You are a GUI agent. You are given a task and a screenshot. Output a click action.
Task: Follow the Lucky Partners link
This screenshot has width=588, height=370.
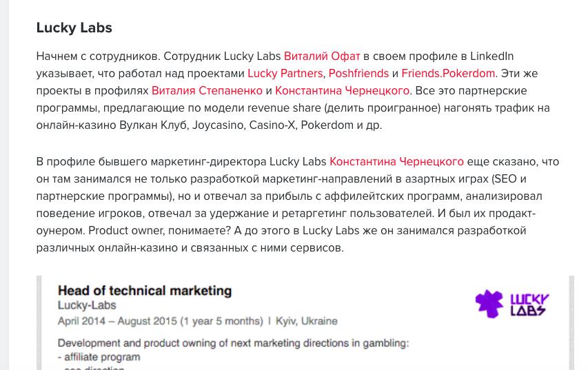(x=285, y=74)
